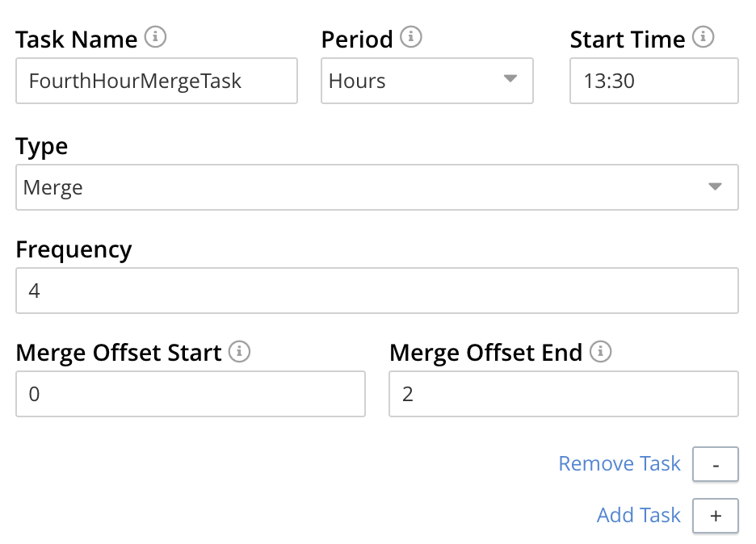Open the Merge Offset Start info icon
Image resolution: width=756 pixels, height=544 pixels.
pos(239,351)
